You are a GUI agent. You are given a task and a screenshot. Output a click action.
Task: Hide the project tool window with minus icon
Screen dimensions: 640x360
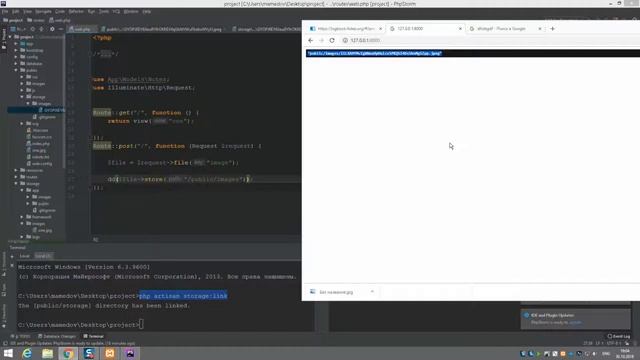60,29
